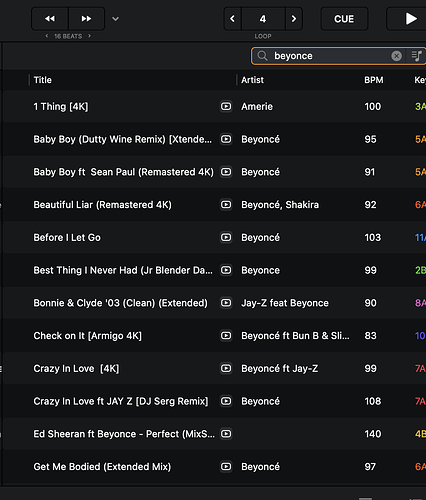Click video icon for Baby Boy Dutty Wine Remix
Viewport: 426px width, 500px height.
pyautogui.click(x=226, y=139)
